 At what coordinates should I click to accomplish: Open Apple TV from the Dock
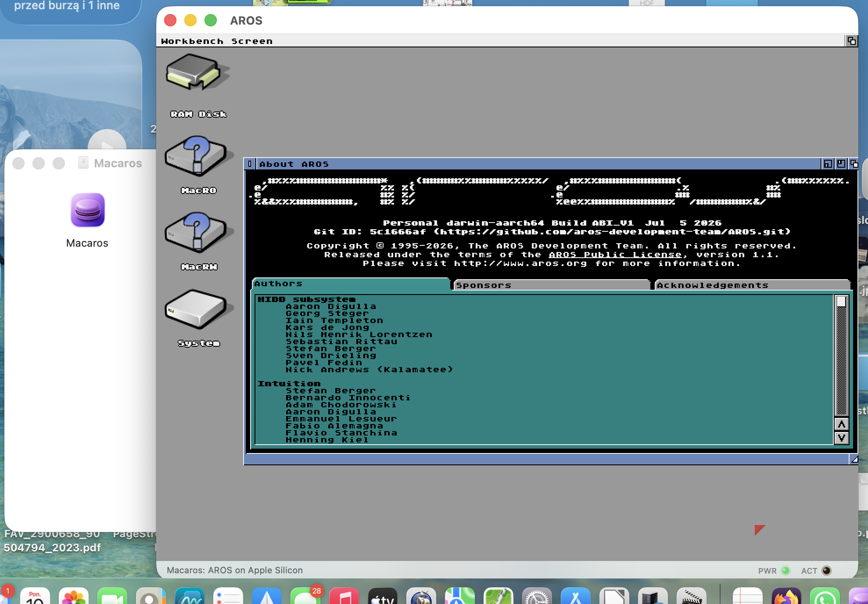(x=383, y=596)
